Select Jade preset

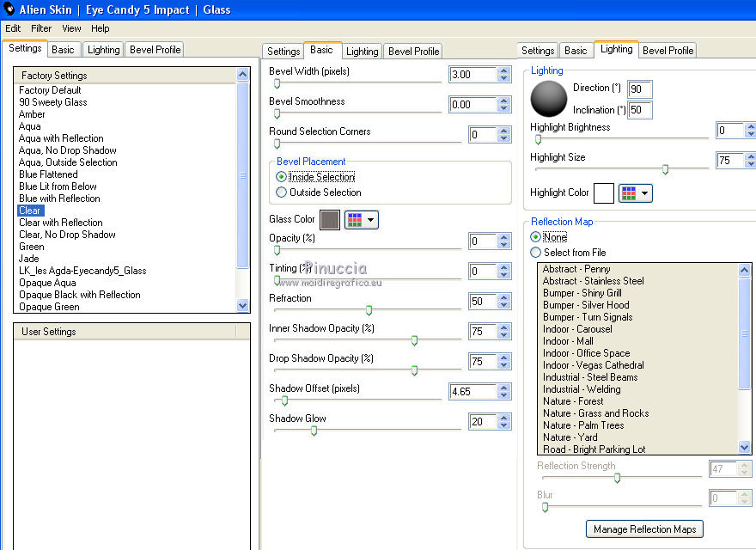29,259
